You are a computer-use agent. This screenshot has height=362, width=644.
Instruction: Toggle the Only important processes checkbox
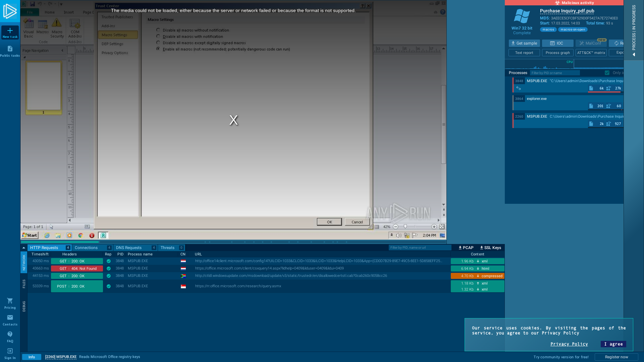tap(607, 73)
